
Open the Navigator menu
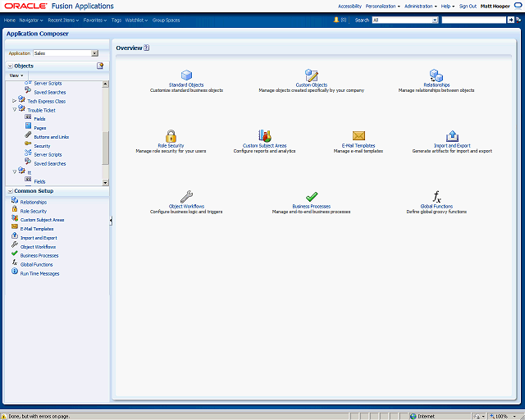click(31, 20)
